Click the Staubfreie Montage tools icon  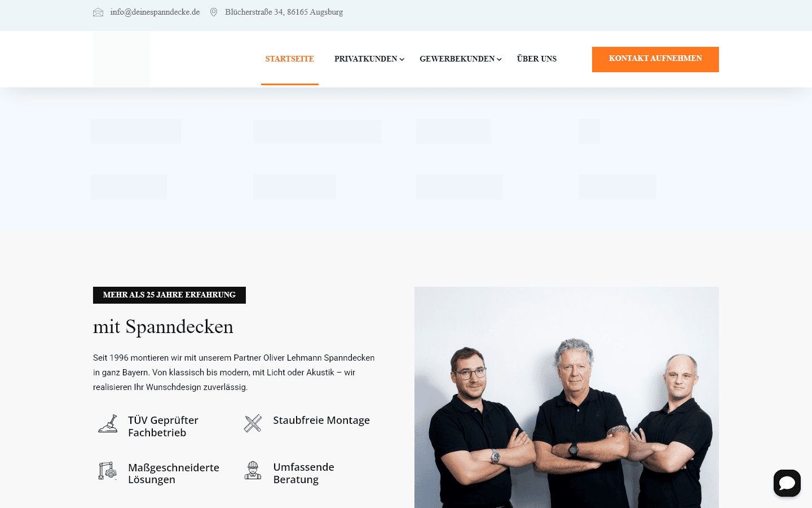point(253,423)
